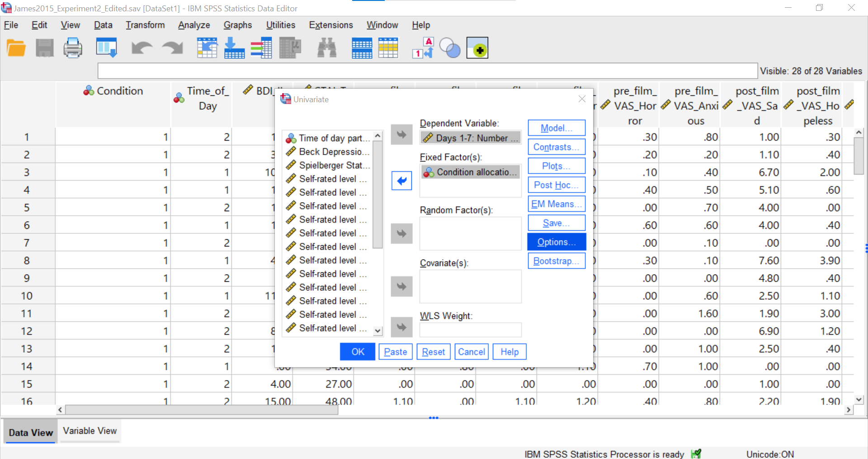Go to variable toolbar icon
Viewport: 868px width, 459px height.
[x=234, y=48]
